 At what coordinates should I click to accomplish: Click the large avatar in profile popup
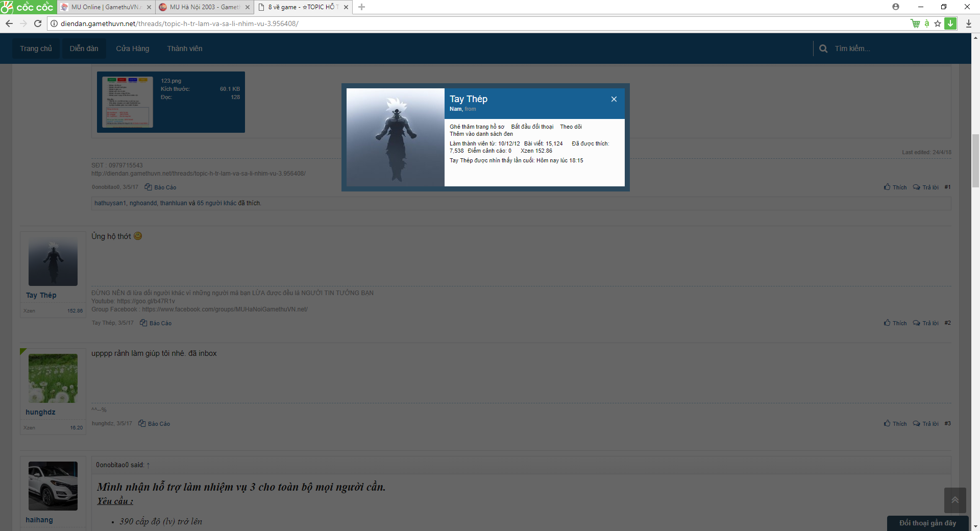point(396,137)
